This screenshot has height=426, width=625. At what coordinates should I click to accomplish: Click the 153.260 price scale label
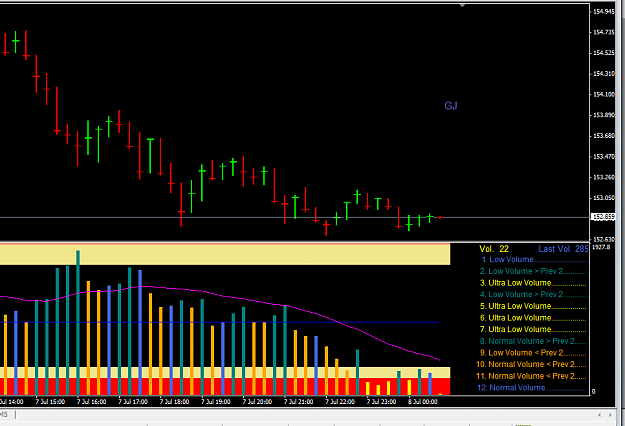604,177
